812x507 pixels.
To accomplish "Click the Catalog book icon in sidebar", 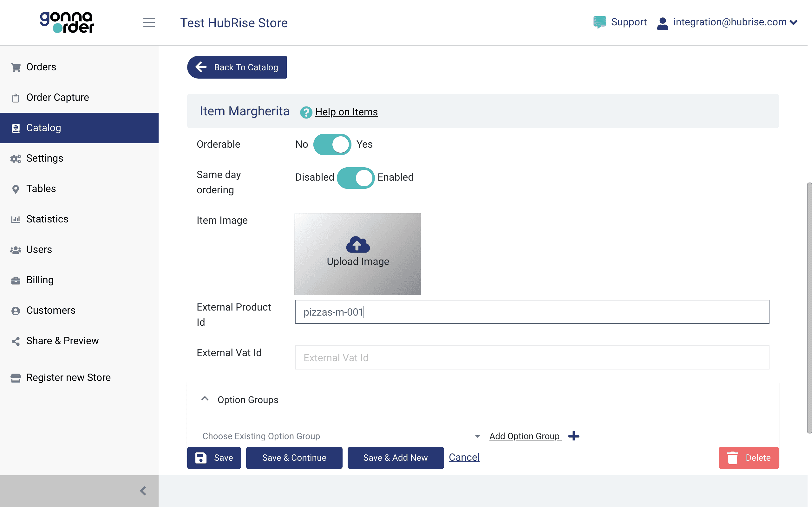I will click(16, 128).
